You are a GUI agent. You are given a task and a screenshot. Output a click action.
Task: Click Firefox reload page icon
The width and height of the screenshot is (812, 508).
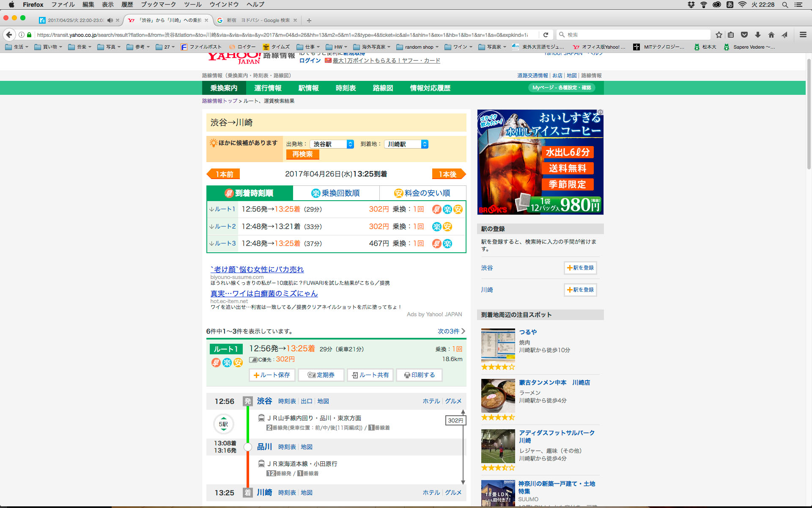[x=546, y=35]
